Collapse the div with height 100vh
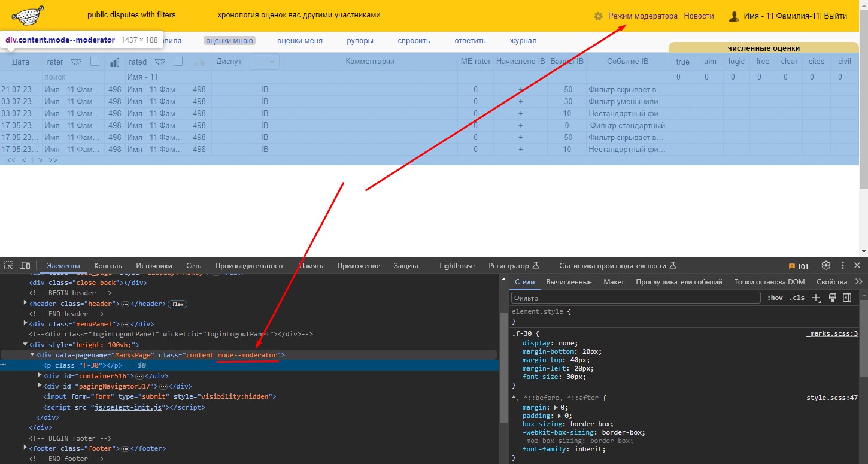 pos(25,344)
